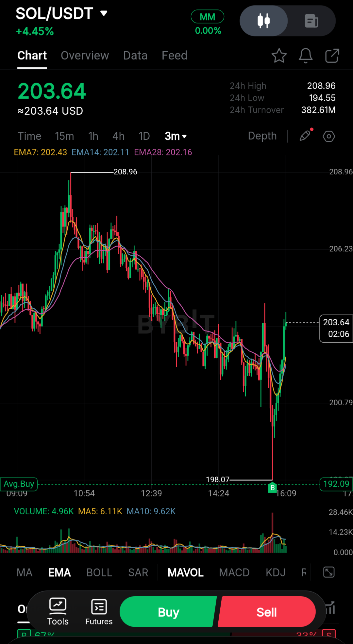Switch to candlestick chart view toggle
The height and width of the screenshot is (644, 353).
[x=264, y=21]
